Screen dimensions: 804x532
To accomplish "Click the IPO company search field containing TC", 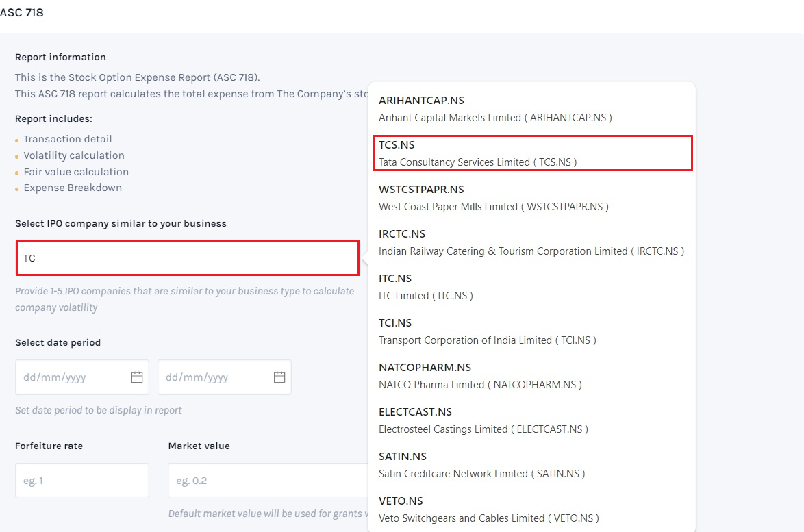I will point(187,258).
